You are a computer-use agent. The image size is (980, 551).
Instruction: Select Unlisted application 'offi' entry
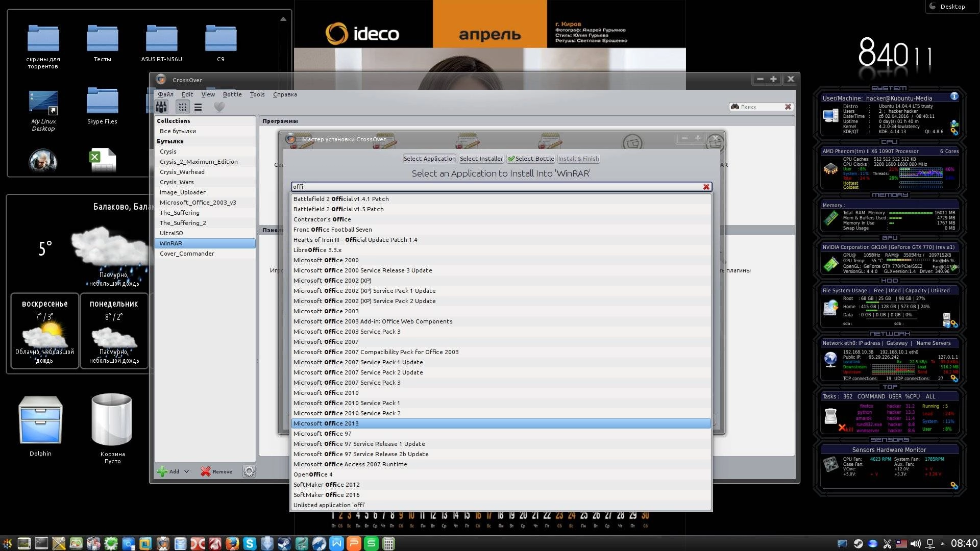pyautogui.click(x=501, y=505)
